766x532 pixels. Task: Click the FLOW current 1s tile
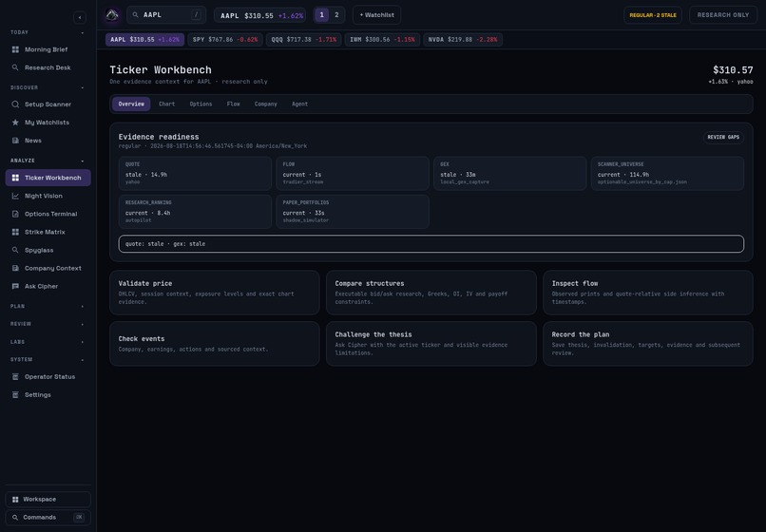tap(353, 174)
